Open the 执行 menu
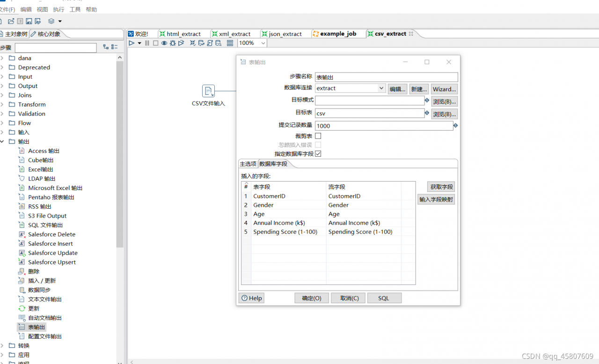The height and width of the screenshot is (364, 599). (59, 9)
